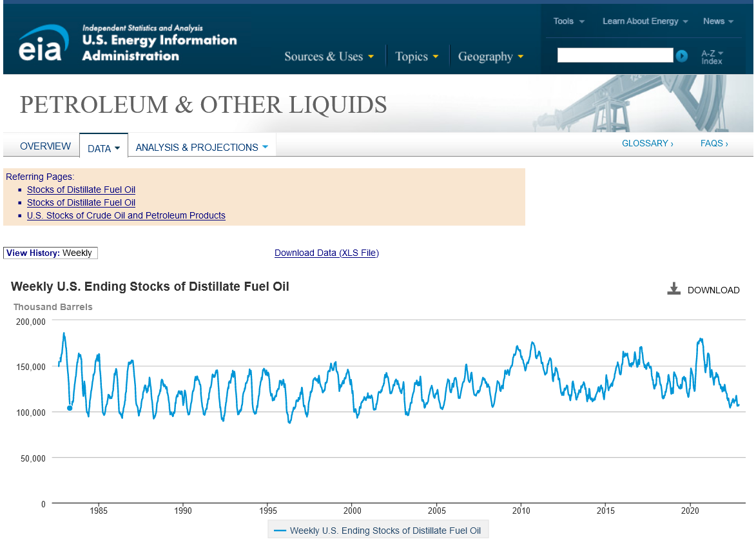Click the blue search go arrow button
756x546 pixels.
(682, 56)
